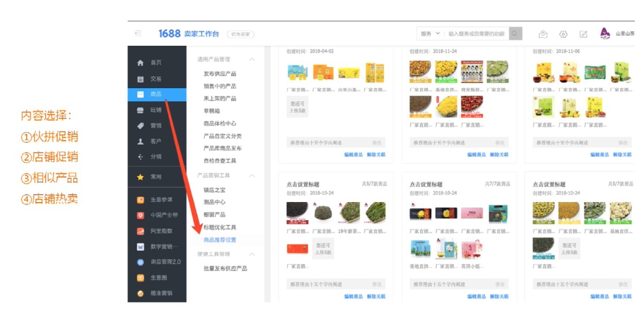
Task: Click 编辑商品 in the 共7/7款商品 card
Action: [476, 296]
